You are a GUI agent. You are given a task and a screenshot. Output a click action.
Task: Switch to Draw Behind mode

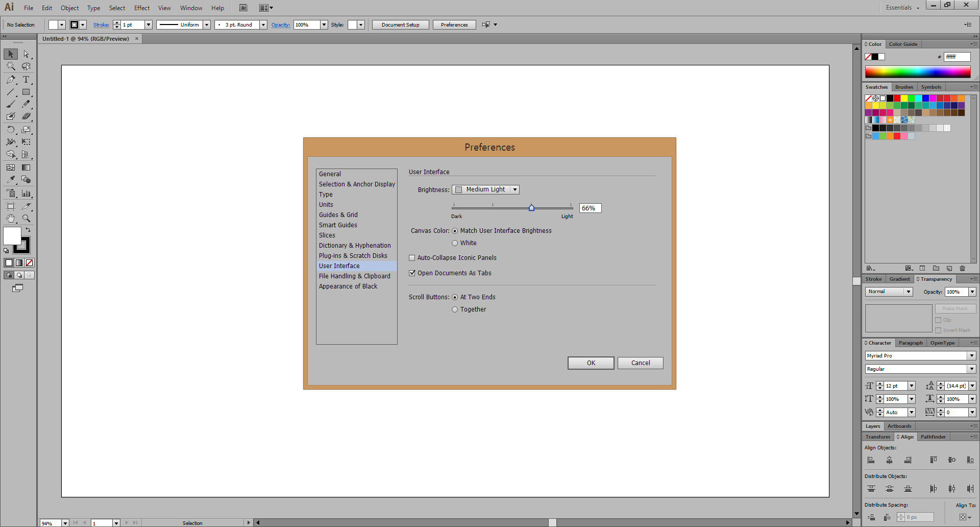point(19,275)
